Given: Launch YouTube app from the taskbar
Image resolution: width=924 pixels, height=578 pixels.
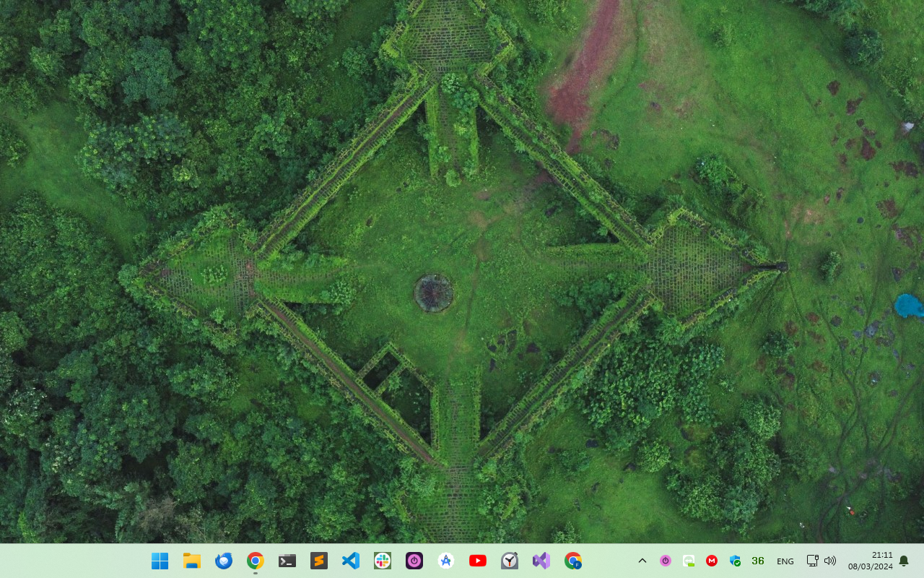Looking at the screenshot, I should coord(478,561).
